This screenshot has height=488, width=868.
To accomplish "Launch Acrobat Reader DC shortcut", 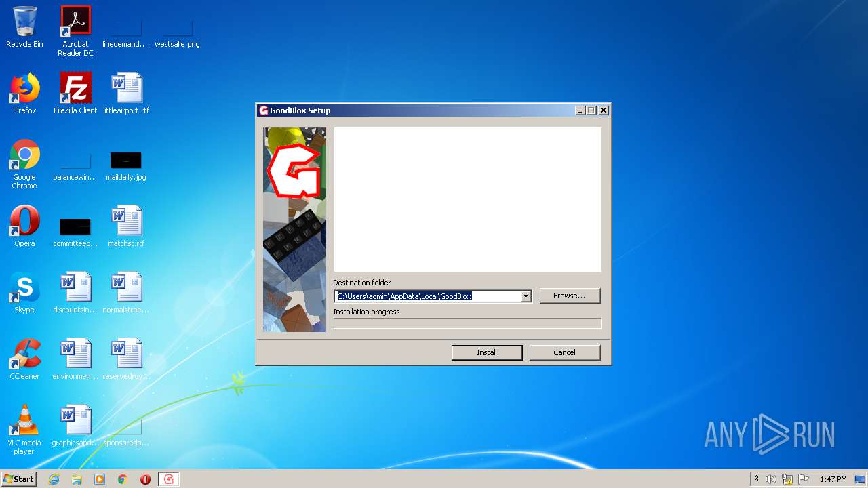I will point(75,31).
